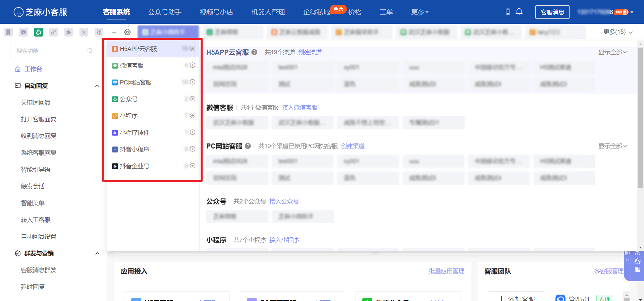
Task: Open the 价格 tab
Action: (x=355, y=12)
